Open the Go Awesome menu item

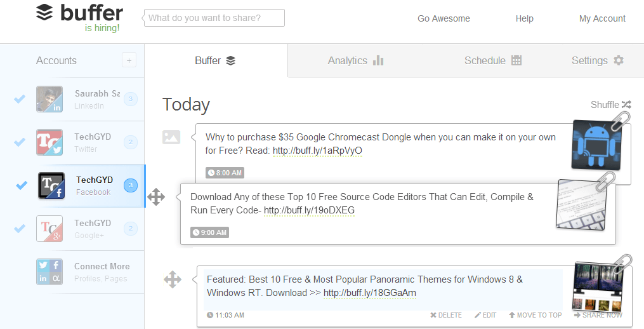(444, 18)
